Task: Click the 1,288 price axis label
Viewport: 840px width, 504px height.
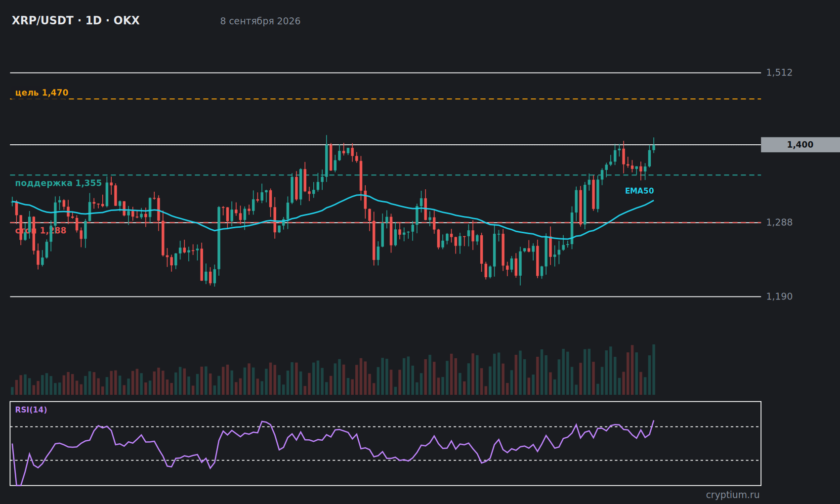Action: (779, 222)
